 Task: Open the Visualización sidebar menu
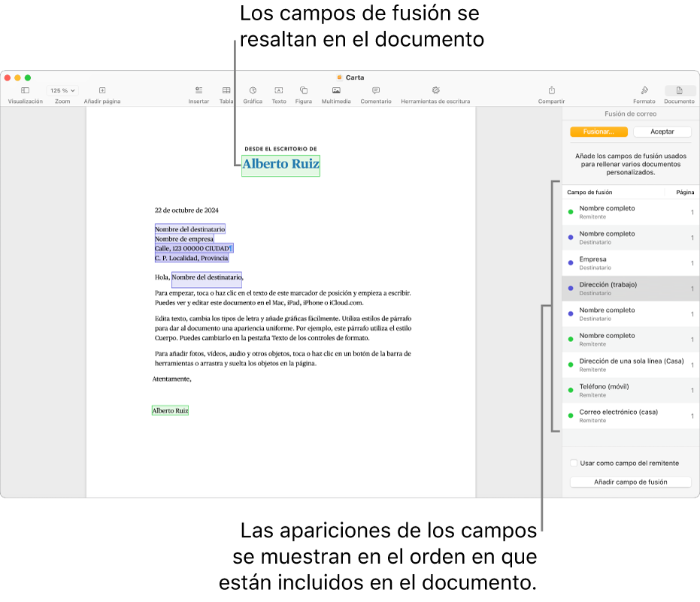(x=25, y=91)
